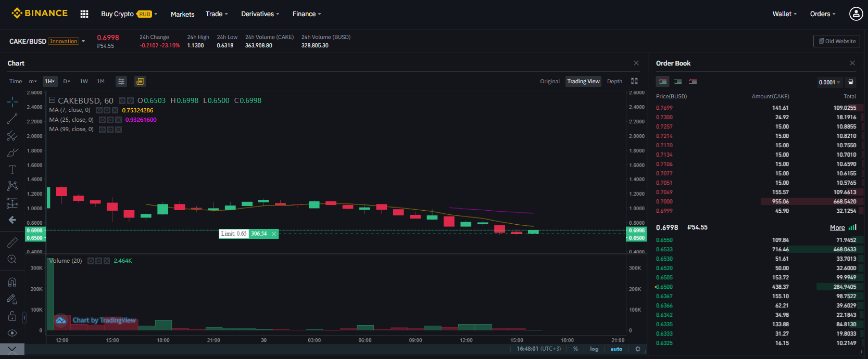Open timezone setting 16:48:01 (UTC+3)
Screen dimensions: 868x359
539,349
